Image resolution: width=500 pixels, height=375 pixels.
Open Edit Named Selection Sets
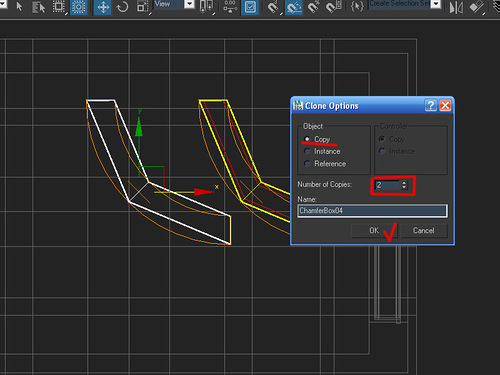357,6
